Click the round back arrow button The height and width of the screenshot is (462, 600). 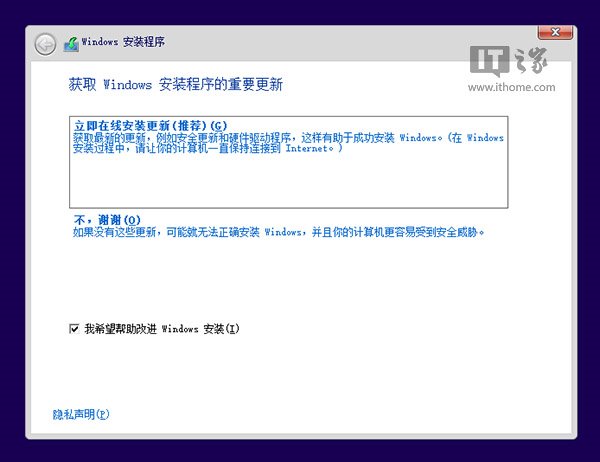(x=45, y=44)
